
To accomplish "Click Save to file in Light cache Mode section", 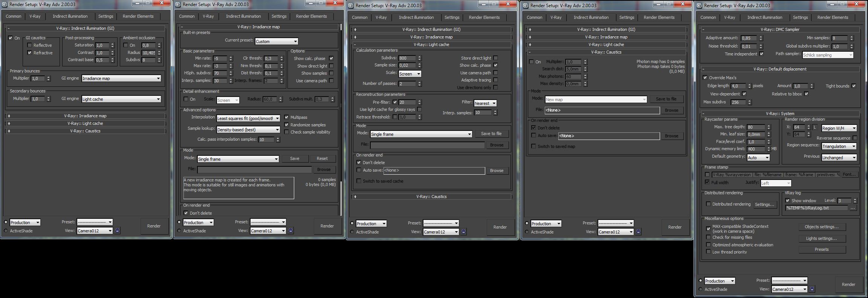I will pyautogui.click(x=491, y=134).
